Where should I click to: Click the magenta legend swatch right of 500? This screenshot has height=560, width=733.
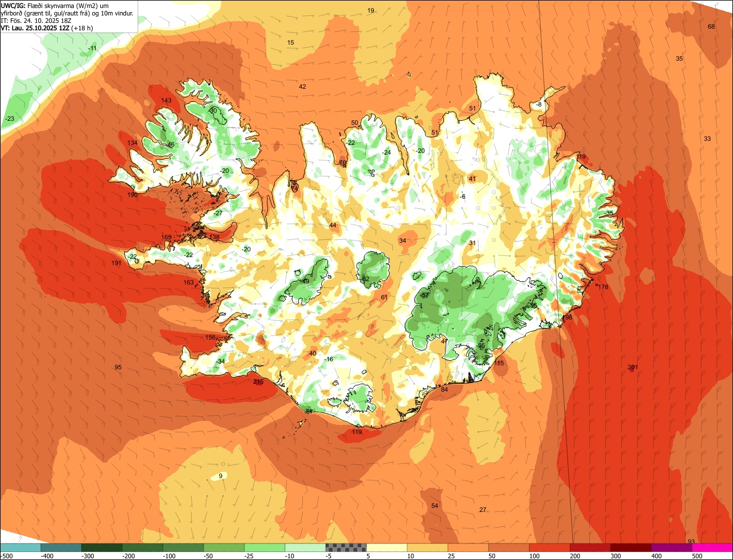[x=712, y=547]
